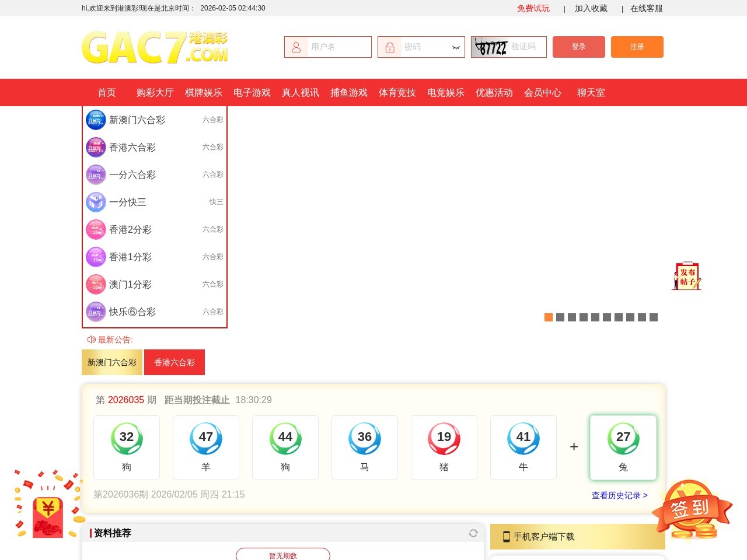Open the 会员中心 menu item
The height and width of the screenshot is (560, 747).
[x=543, y=92]
